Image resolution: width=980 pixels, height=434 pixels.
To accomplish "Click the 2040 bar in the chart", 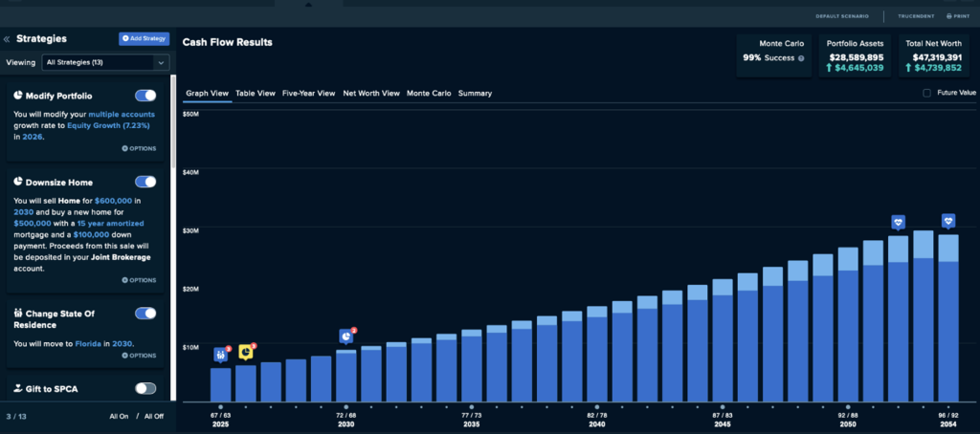I will click(x=597, y=354).
